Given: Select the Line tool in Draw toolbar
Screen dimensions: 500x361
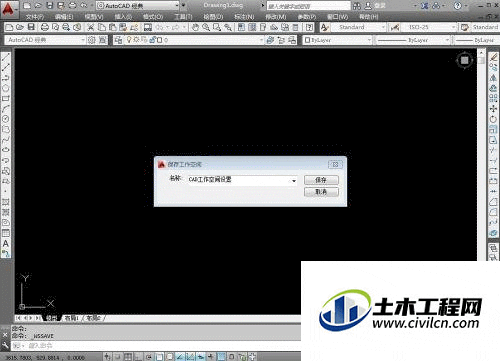Looking at the screenshot, I should (x=6, y=57).
